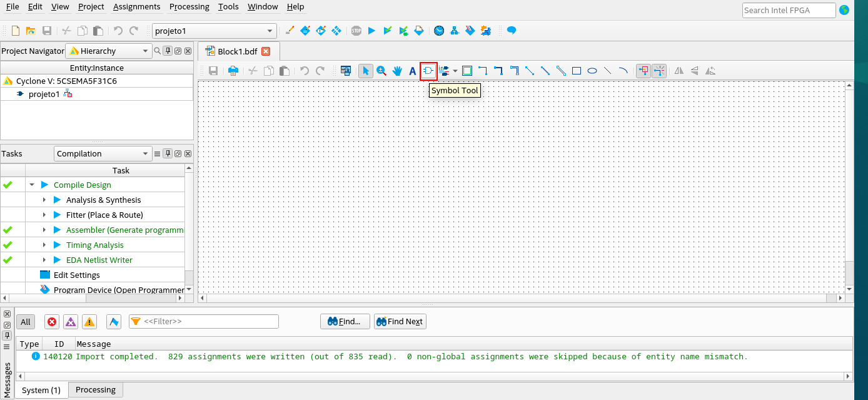Click the Search Intel FPGA box

tap(789, 10)
